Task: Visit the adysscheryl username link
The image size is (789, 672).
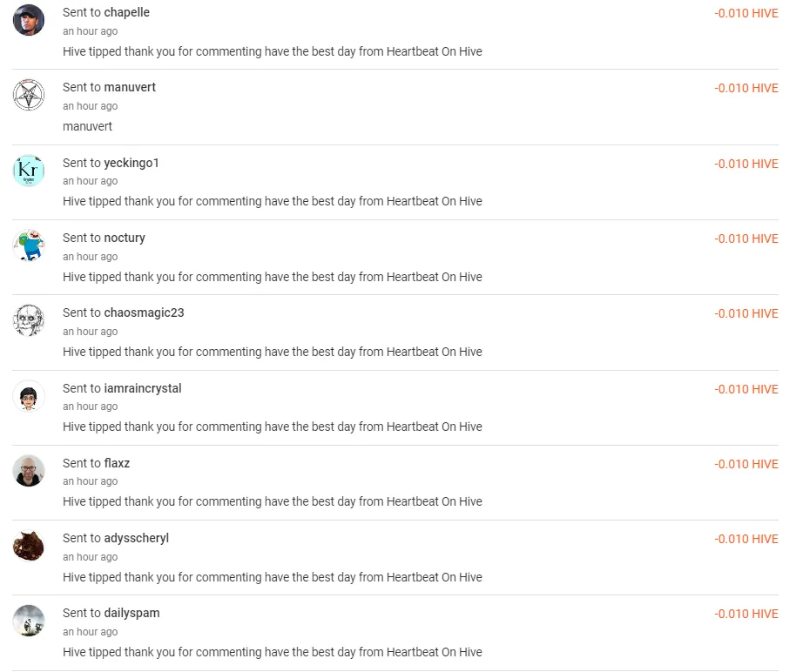Action: point(136,538)
